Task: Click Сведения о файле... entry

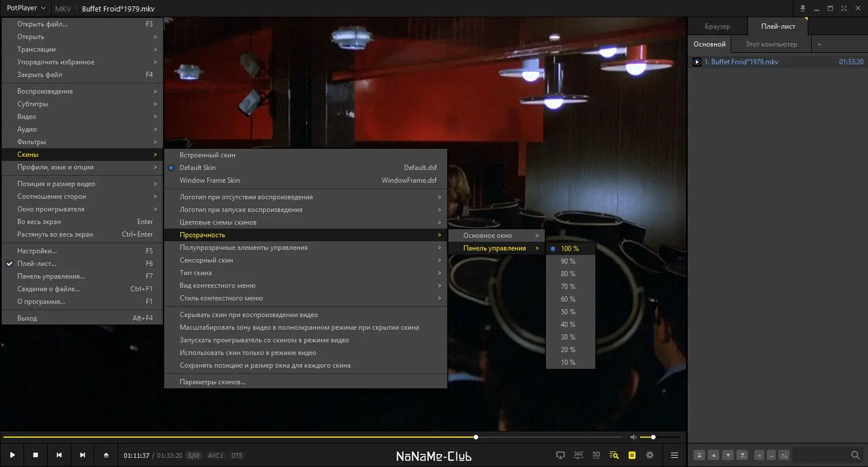Action: pyautogui.click(x=82, y=289)
